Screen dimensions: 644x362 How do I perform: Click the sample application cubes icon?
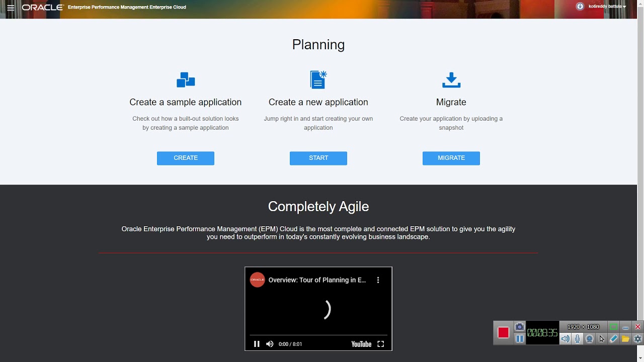tap(186, 80)
